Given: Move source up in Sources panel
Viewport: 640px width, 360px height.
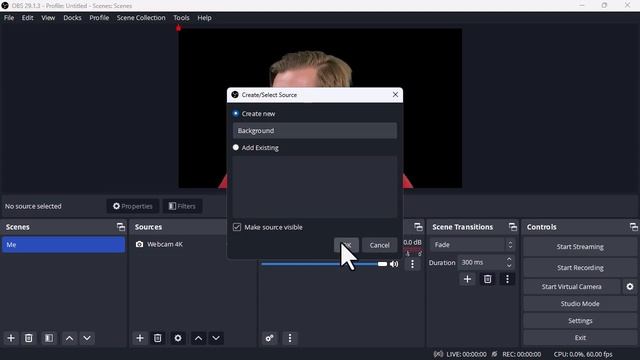Looking at the screenshot, I should point(198,338).
